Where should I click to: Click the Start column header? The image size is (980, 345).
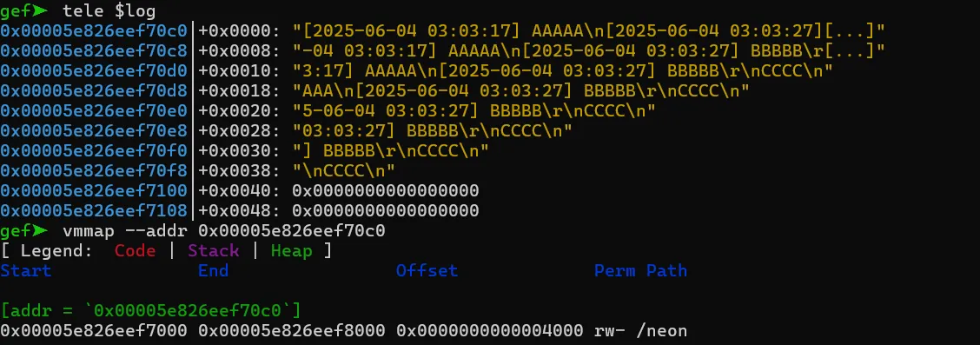(25, 270)
